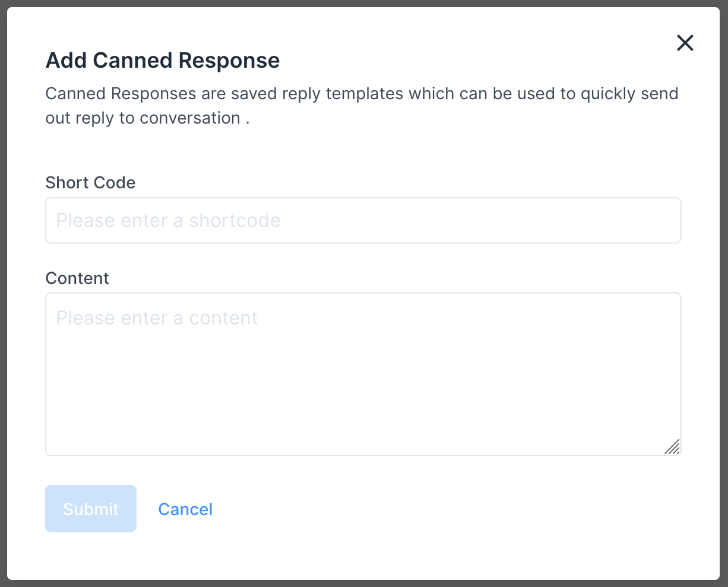Click the Short Code label

click(x=90, y=182)
